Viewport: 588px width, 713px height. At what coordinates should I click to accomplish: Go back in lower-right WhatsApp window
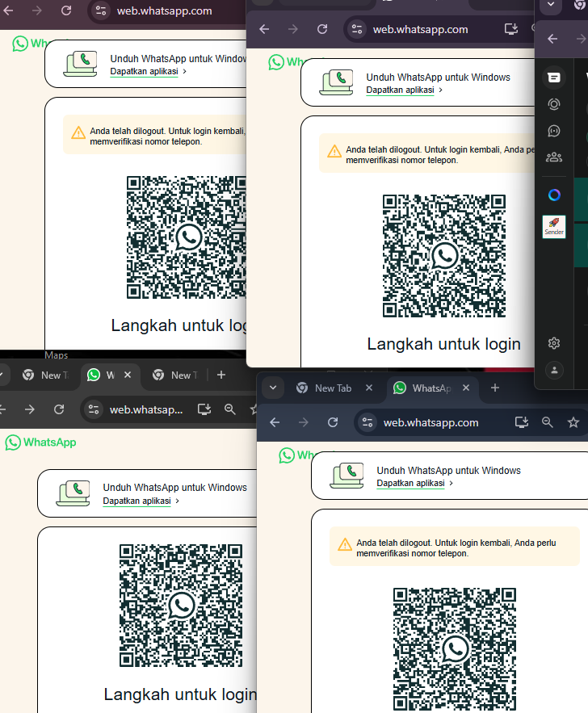click(275, 422)
